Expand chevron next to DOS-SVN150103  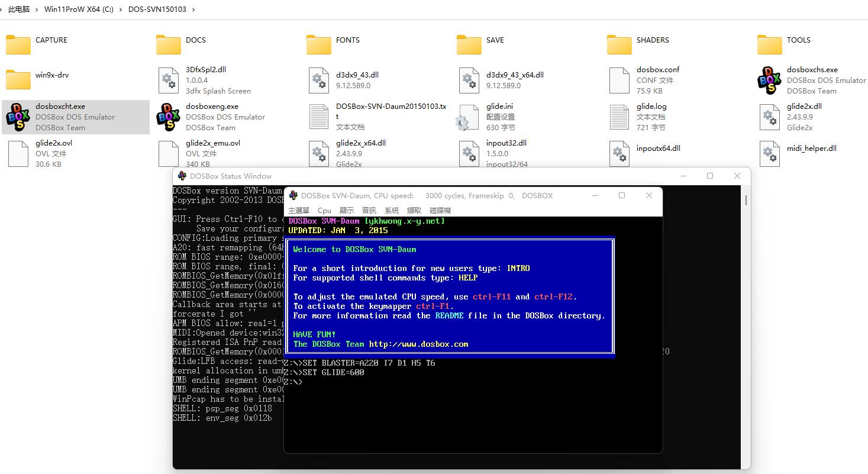point(193,9)
